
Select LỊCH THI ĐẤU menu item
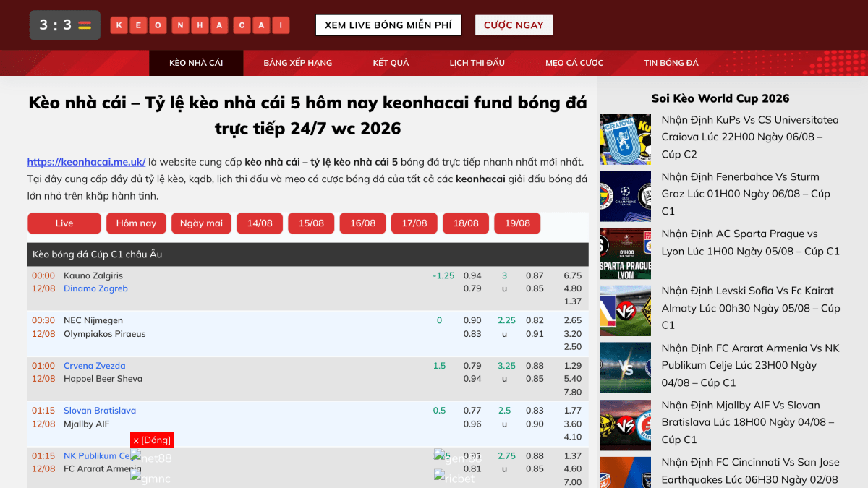(477, 63)
